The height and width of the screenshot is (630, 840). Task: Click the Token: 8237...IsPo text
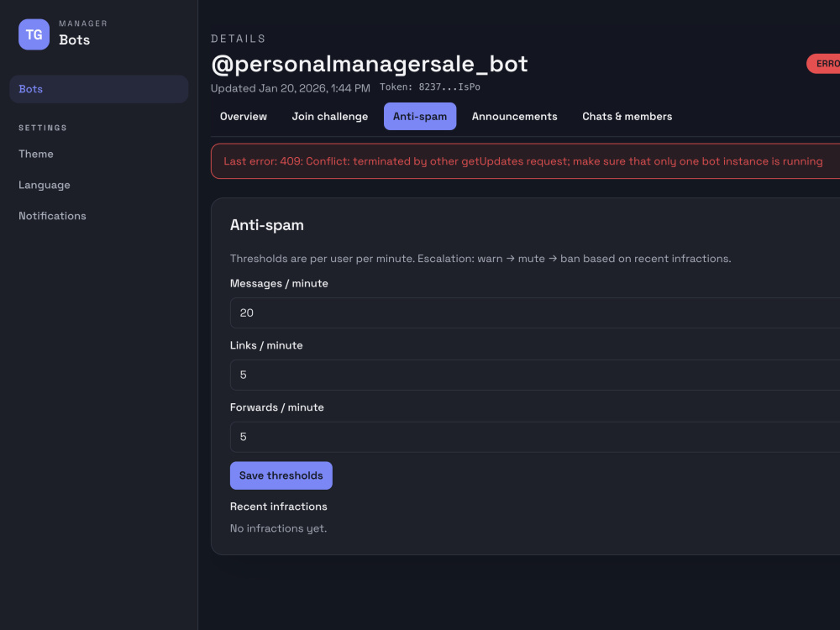429,87
